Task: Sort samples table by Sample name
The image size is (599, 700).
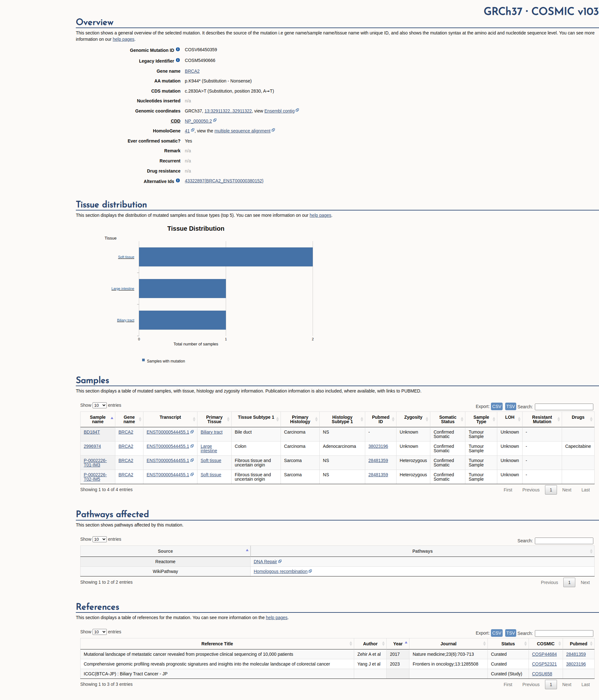Action: click(x=98, y=419)
